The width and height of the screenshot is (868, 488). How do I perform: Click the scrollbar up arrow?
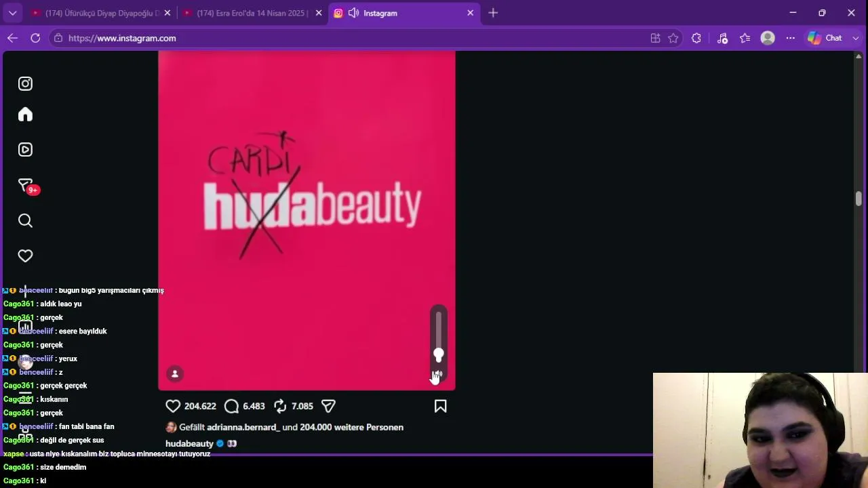pos(859,56)
